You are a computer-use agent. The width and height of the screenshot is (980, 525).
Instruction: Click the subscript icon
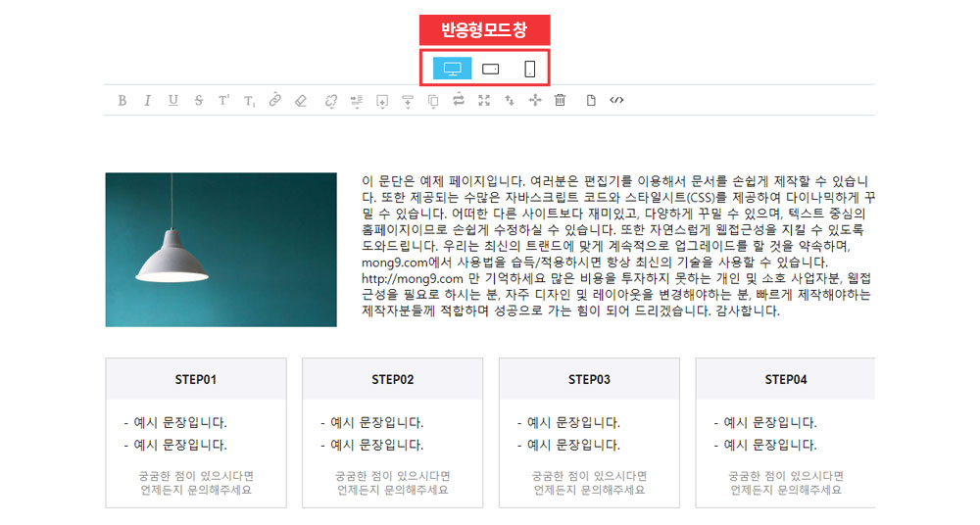point(250,100)
